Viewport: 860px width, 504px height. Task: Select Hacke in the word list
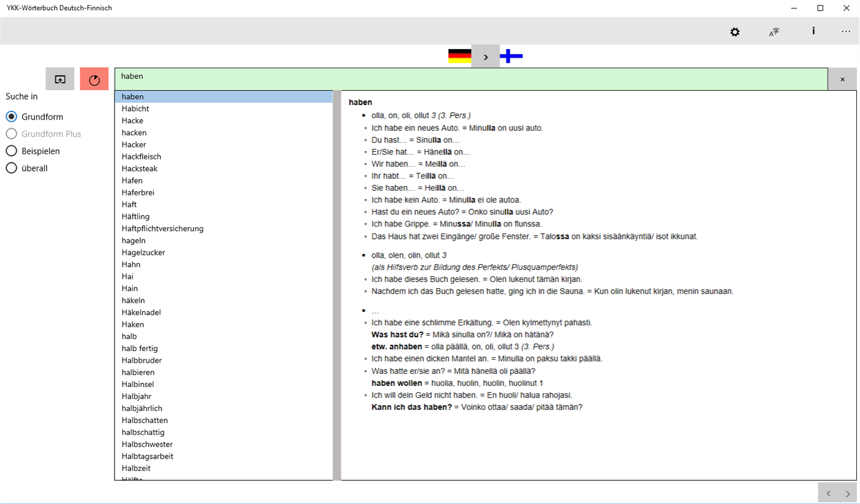click(x=224, y=121)
